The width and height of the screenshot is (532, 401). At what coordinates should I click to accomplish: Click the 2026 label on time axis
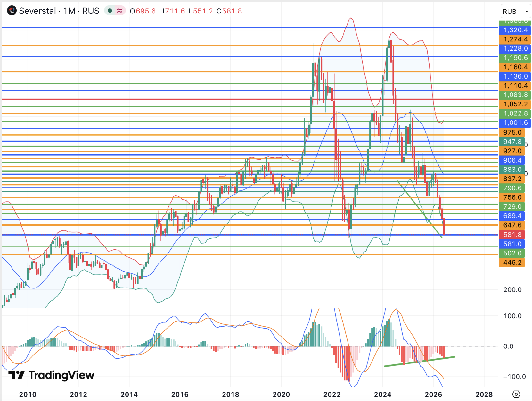433,394
